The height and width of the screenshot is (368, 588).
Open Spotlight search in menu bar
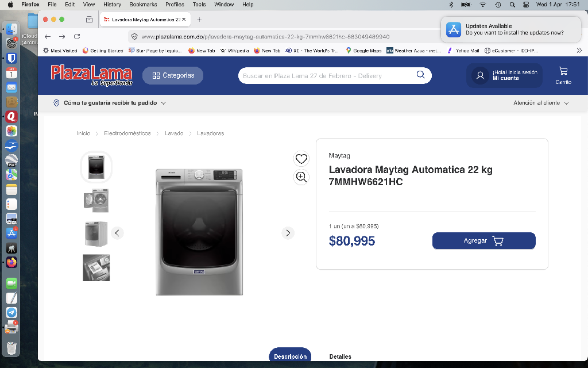(x=512, y=5)
